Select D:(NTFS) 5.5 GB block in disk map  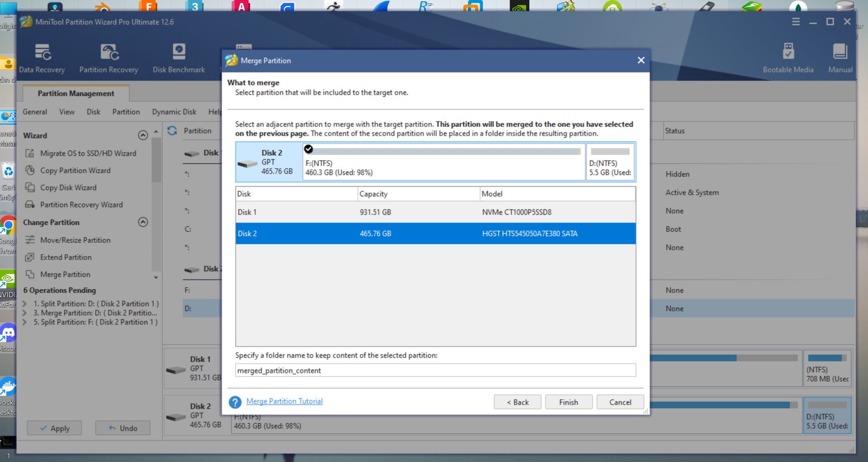click(x=827, y=415)
